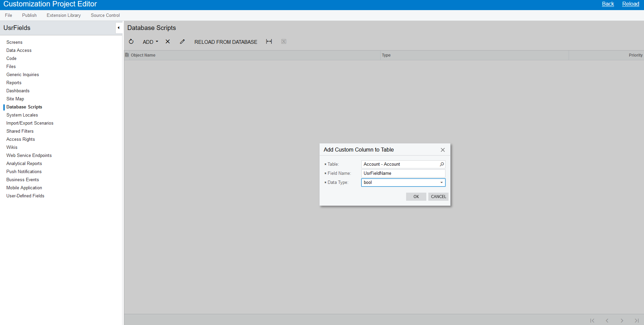The width and height of the screenshot is (644, 325).
Task: Click the Refresh icon in the toolbar
Action: click(x=131, y=41)
